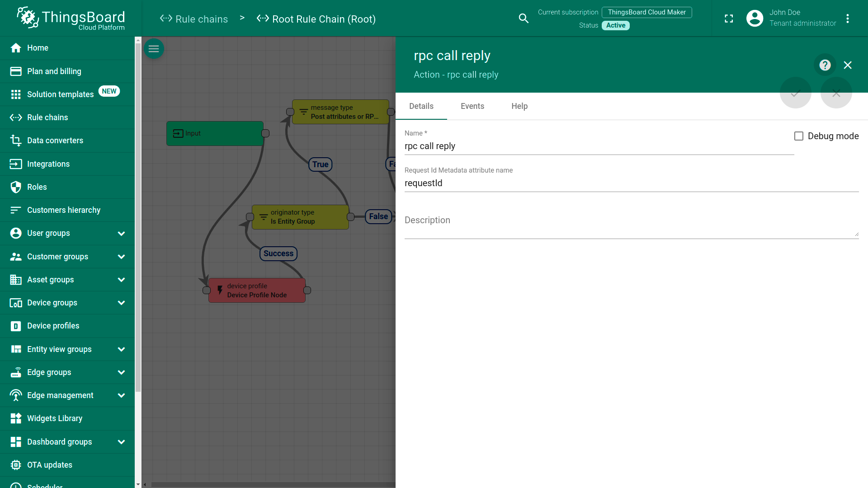Toggle fullscreen mode icon
Image resolution: width=868 pixels, height=488 pixels.
tap(729, 19)
